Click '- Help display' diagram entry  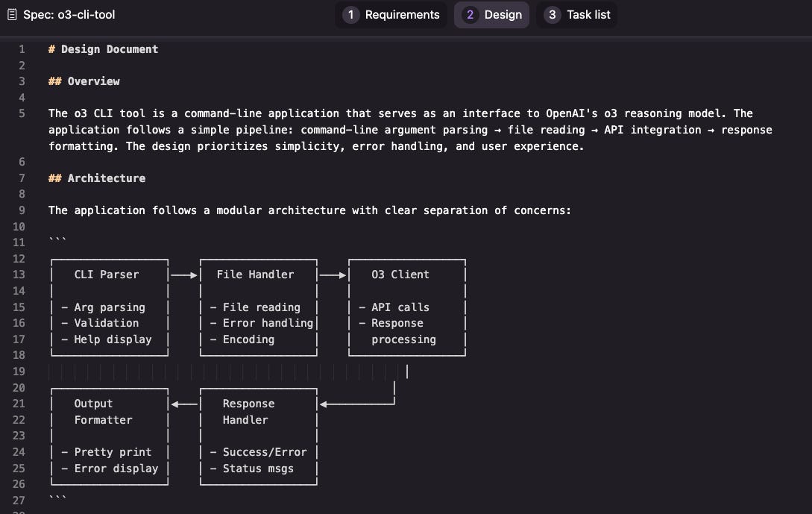pyautogui.click(x=106, y=339)
